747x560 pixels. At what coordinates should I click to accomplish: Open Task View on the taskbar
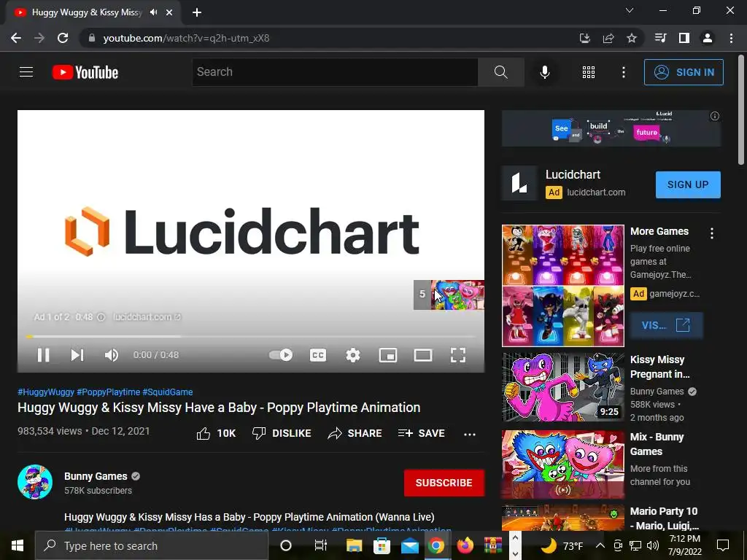(321, 545)
